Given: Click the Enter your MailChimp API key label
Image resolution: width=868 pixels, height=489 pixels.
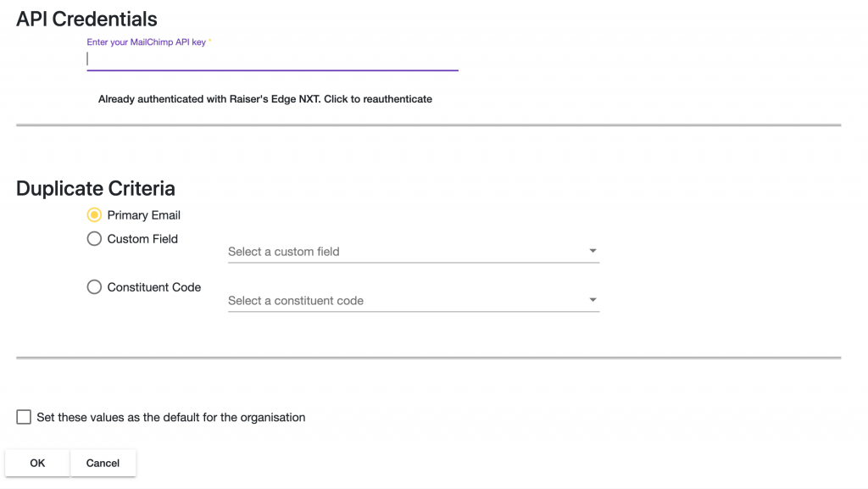Looking at the screenshot, I should (146, 42).
